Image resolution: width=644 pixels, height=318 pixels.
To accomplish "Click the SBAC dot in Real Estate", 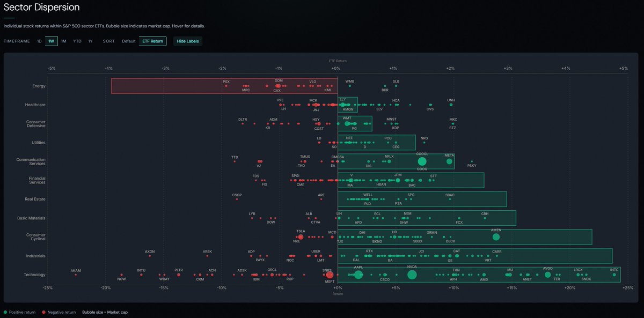I will click(x=450, y=199).
